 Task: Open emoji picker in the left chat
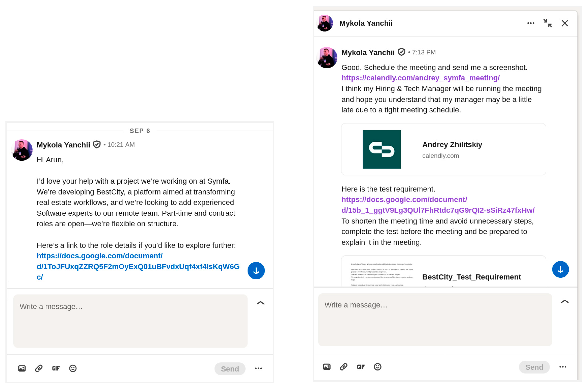coord(73,368)
